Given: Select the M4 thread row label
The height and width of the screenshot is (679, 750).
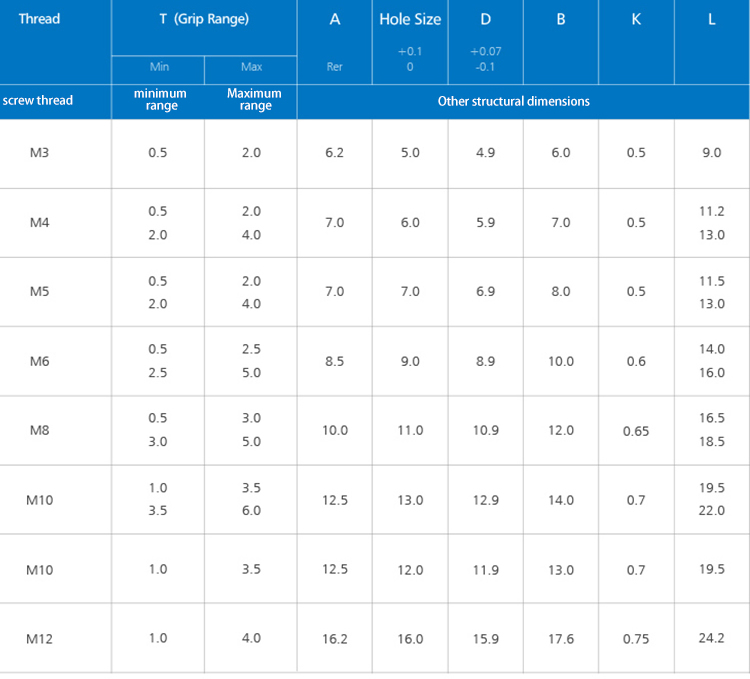Looking at the screenshot, I should (40, 223).
